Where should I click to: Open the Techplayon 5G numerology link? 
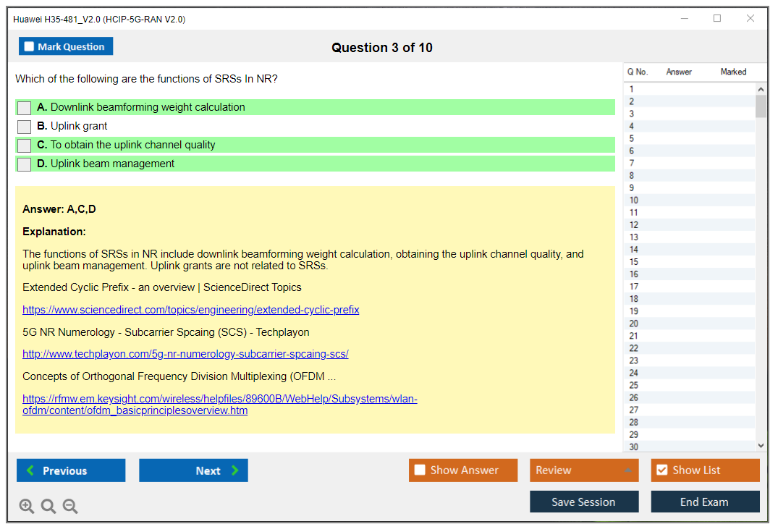(185, 354)
